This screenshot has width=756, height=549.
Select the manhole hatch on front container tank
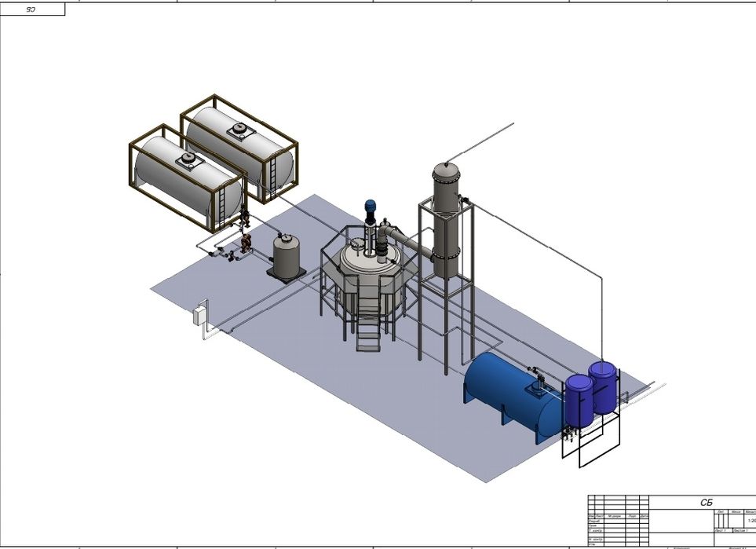pos(188,159)
